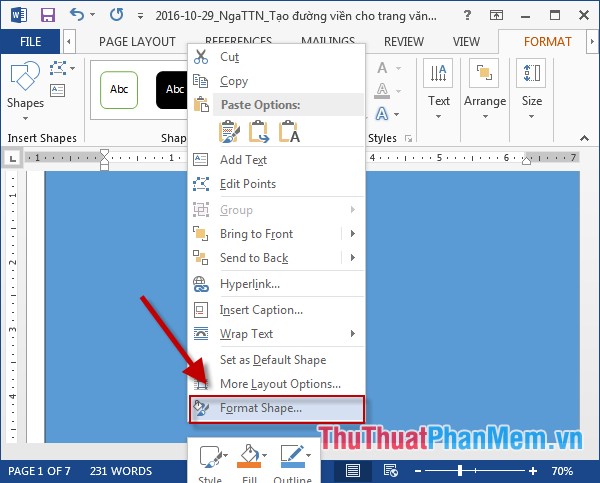Open More Layout Options...

coord(276,384)
